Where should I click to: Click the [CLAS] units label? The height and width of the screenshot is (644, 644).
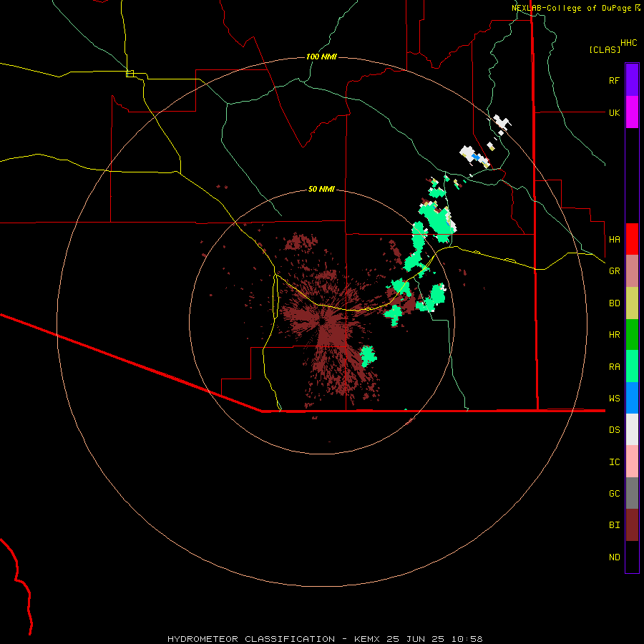[605, 49]
